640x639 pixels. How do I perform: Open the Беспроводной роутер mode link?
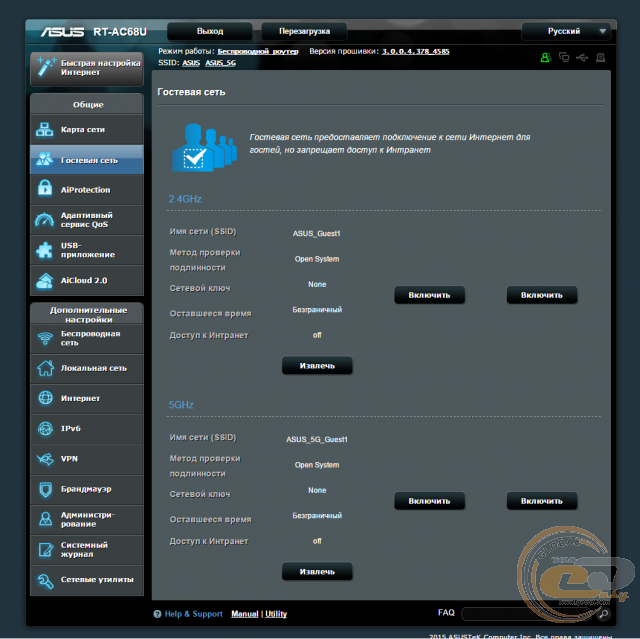(258, 51)
